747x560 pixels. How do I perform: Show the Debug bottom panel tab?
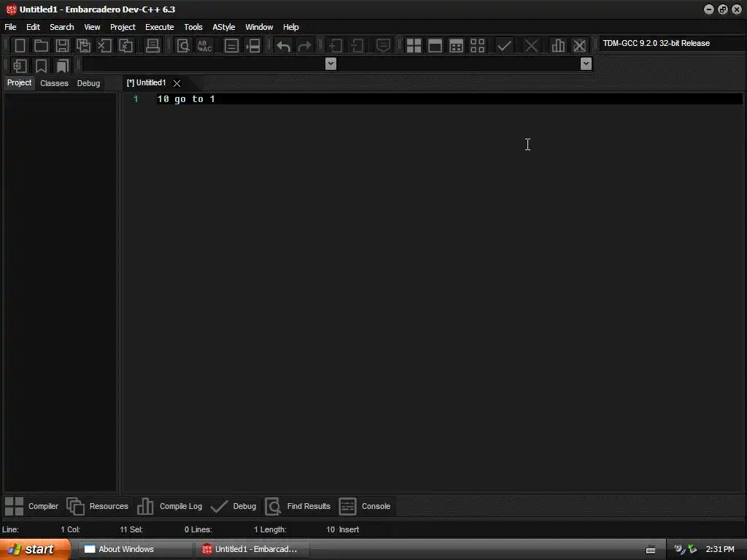tap(233, 506)
